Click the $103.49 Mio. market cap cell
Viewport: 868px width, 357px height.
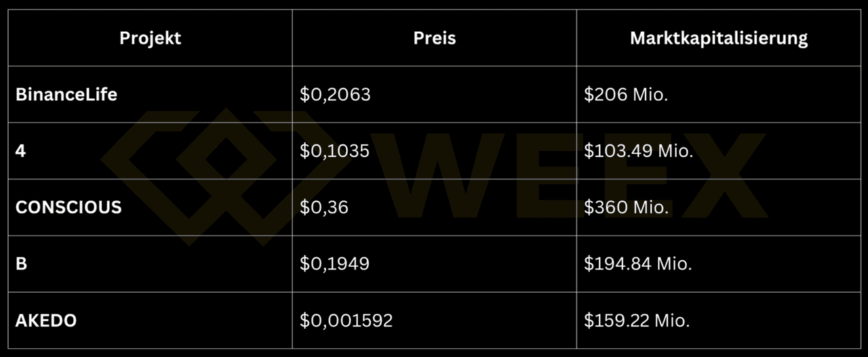pos(638,150)
